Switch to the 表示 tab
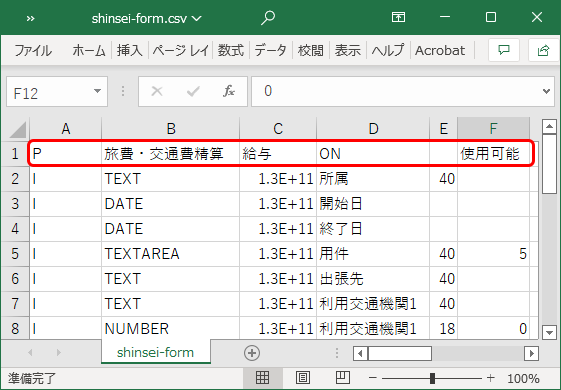This screenshot has width=561, height=390. tap(347, 50)
